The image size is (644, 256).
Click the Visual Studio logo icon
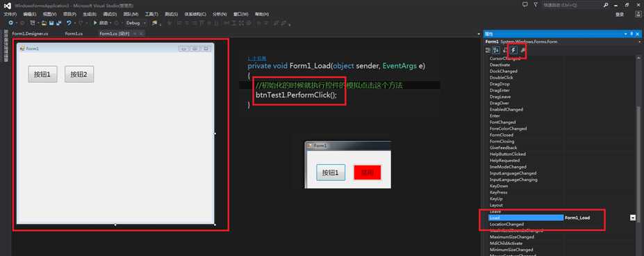8,6
